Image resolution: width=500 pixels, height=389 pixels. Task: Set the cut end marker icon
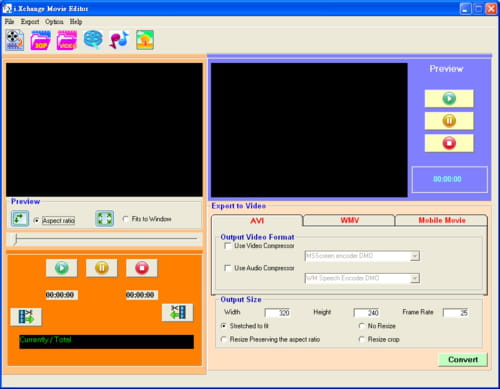tap(177, 312)
